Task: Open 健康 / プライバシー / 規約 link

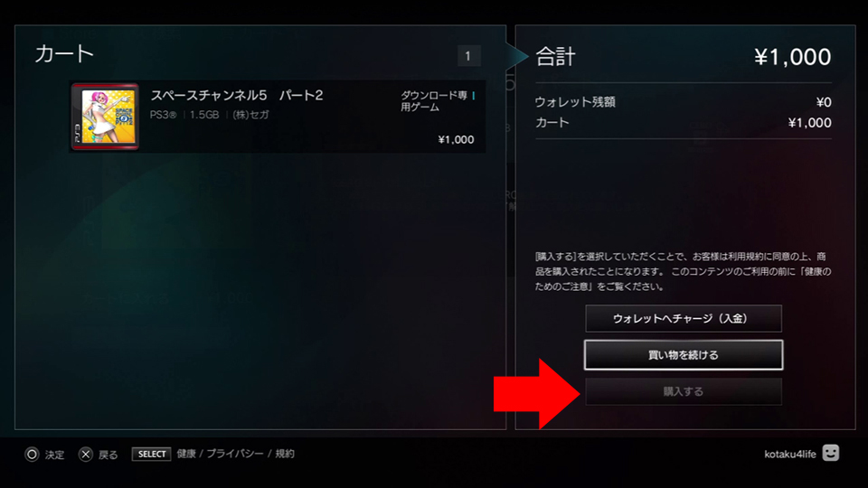Action: coord(236,454)
